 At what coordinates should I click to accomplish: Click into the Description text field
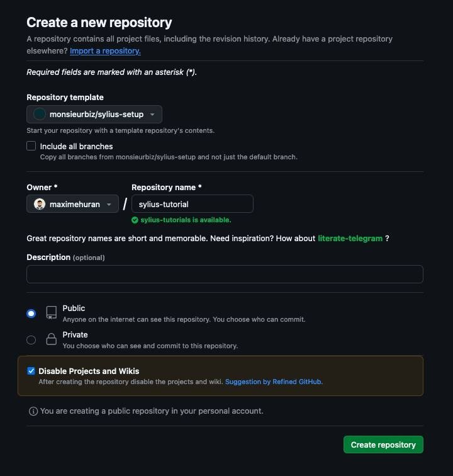click(x=225, y=274)
